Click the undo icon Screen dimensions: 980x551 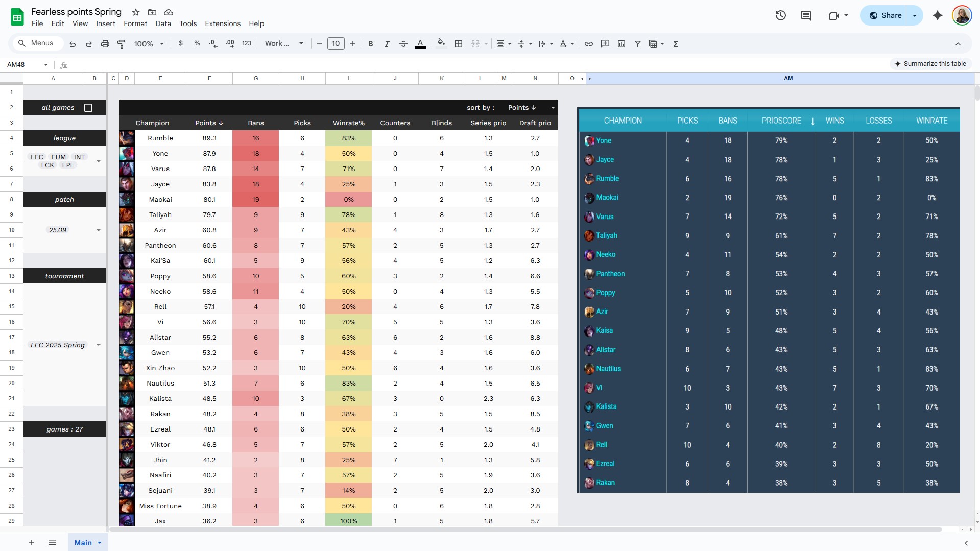[73, 44]
